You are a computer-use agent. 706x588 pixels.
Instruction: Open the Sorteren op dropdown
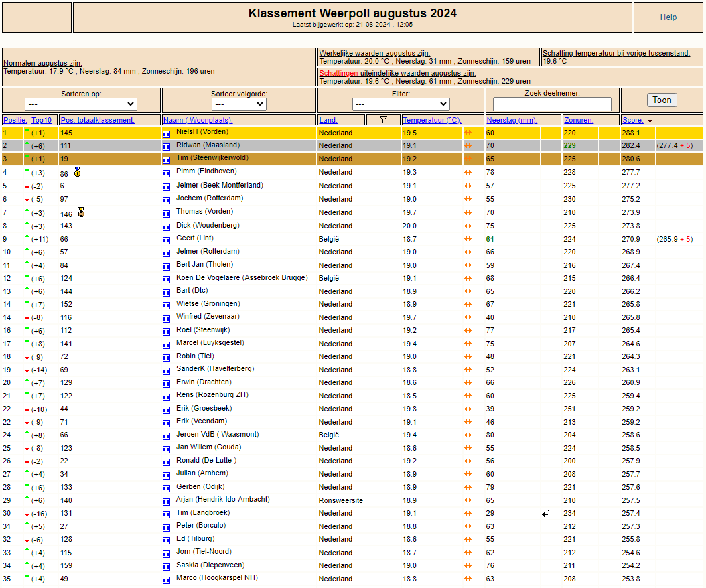(x=81, y=104)
